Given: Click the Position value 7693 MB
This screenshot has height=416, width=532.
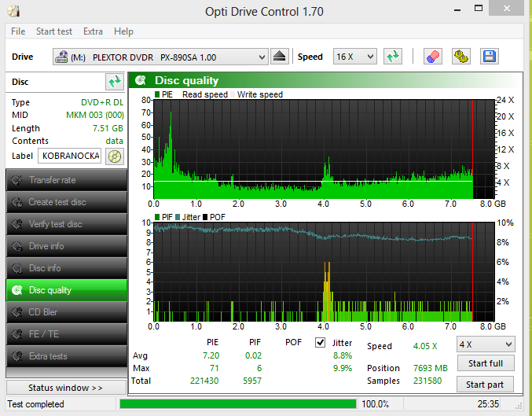Looking at the screenshot, I should click(x=430, y=368).
